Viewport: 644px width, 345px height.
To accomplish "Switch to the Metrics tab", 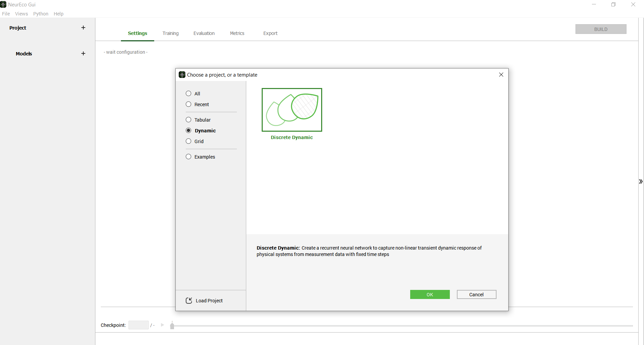I will click(x=237, y=33).
